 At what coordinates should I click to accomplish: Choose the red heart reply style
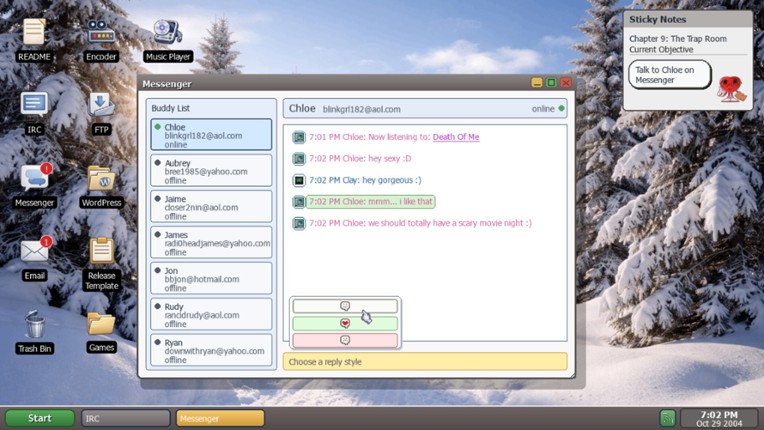(x=345, y=323)
